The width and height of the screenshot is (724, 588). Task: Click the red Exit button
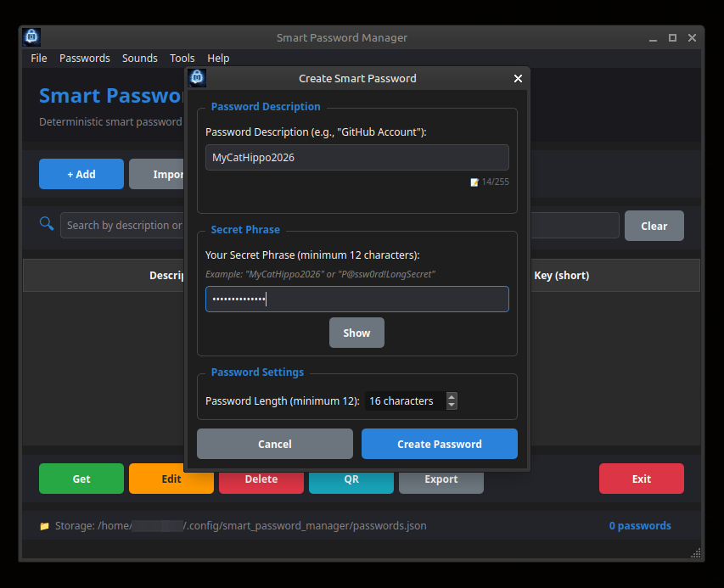pyautogui.click(x=642, y=479)
